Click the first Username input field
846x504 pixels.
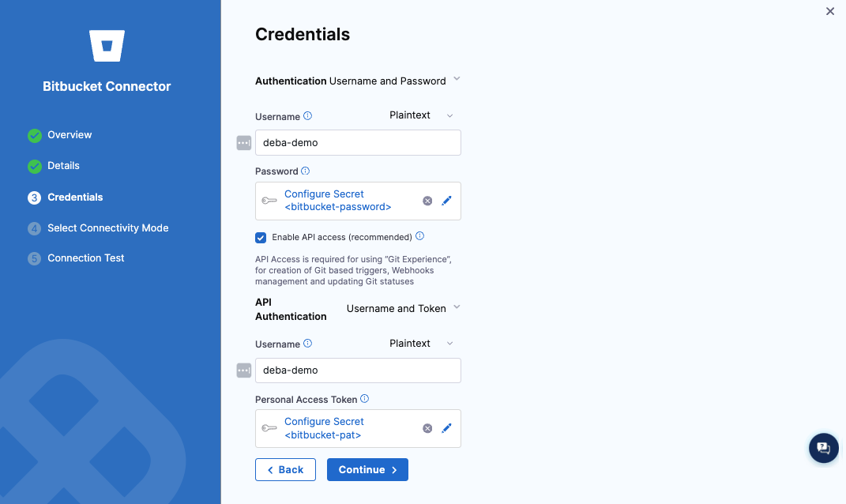[x=358, y=143]
